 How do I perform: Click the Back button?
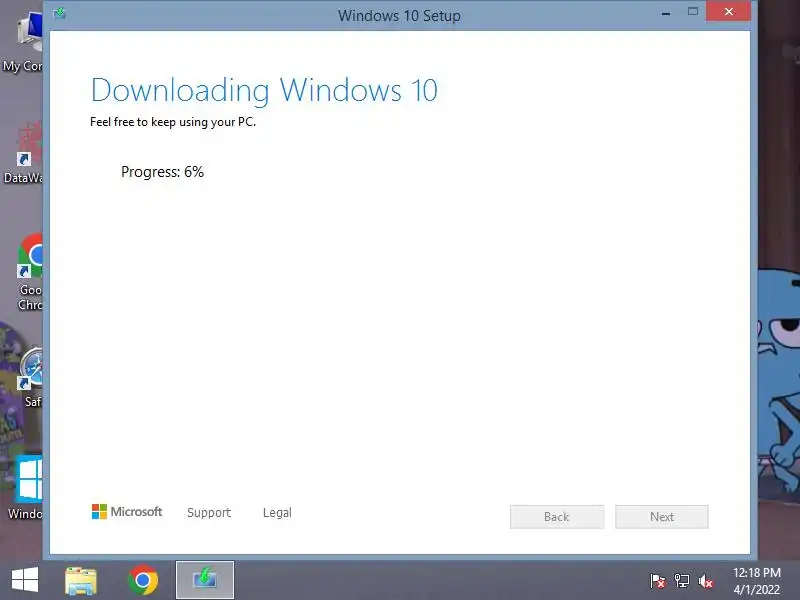pyautogui.click(x=557, y=517)
